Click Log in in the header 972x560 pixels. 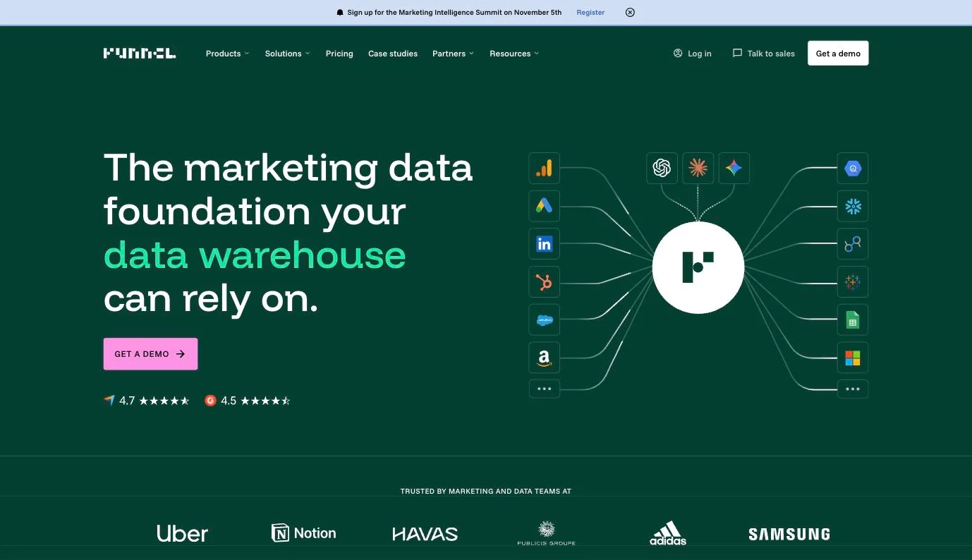(x=692, y=54)
